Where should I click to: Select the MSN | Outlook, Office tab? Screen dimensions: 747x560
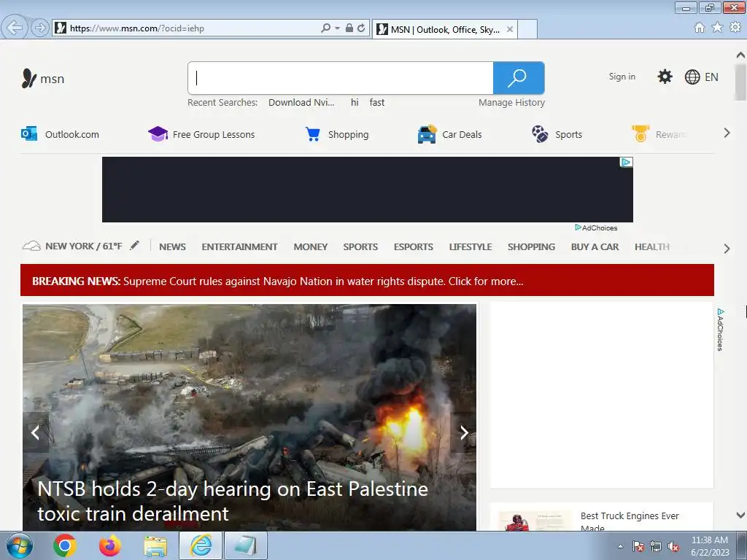pos(444,29)
